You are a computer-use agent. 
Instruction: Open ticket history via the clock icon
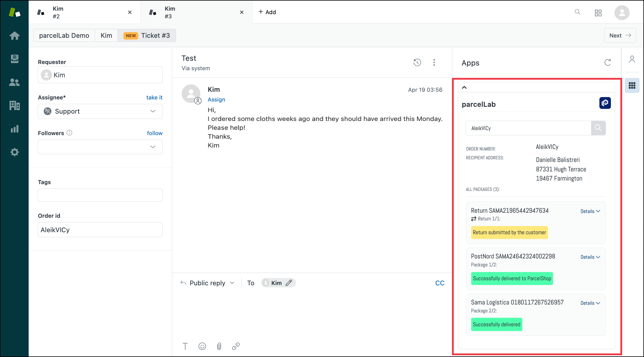tap(417, 63)
